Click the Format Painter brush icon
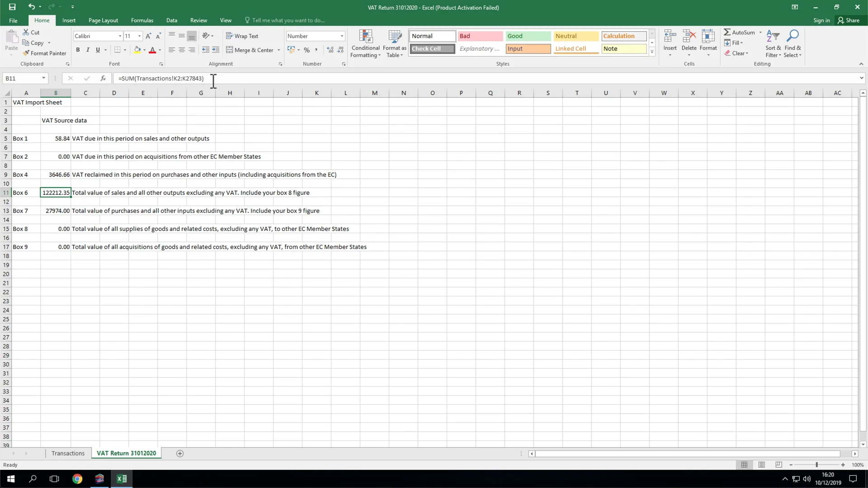This screenshot has height=488, width=868. 26,53
